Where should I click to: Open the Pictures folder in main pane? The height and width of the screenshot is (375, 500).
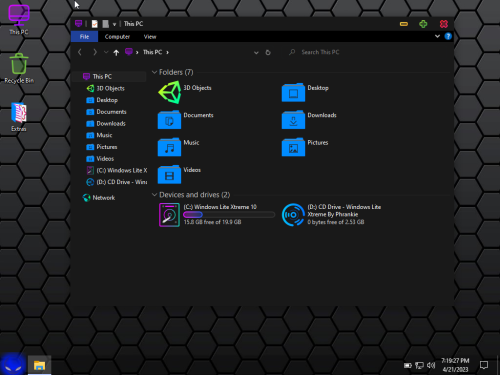click(x=293, y=147)
